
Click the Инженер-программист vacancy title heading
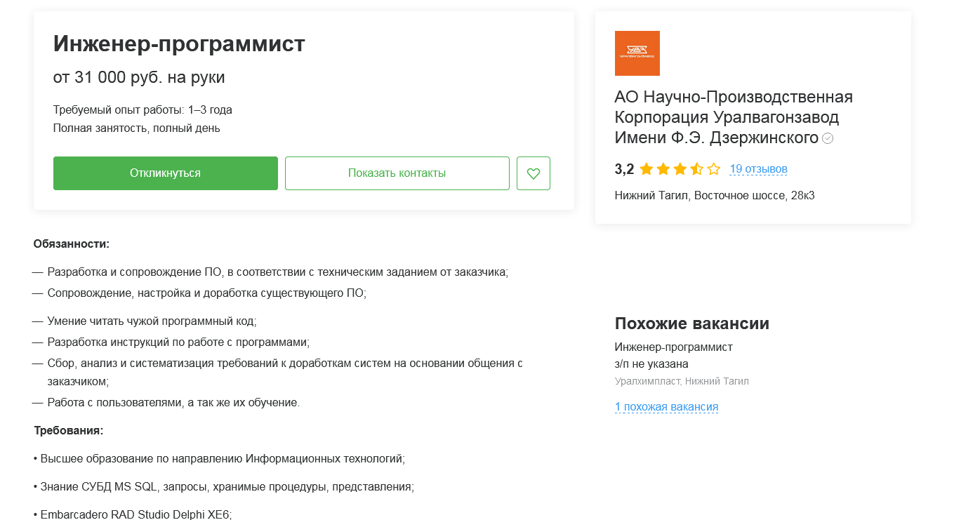click(179, 44)
